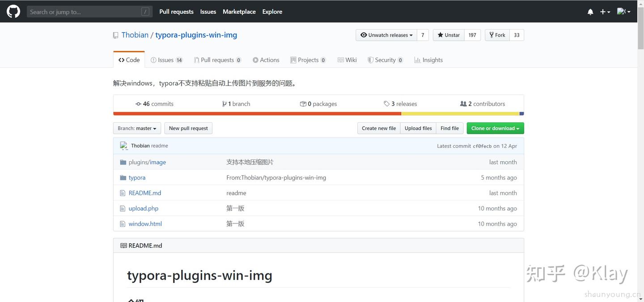Click the README.md file icon

[123, 193]
